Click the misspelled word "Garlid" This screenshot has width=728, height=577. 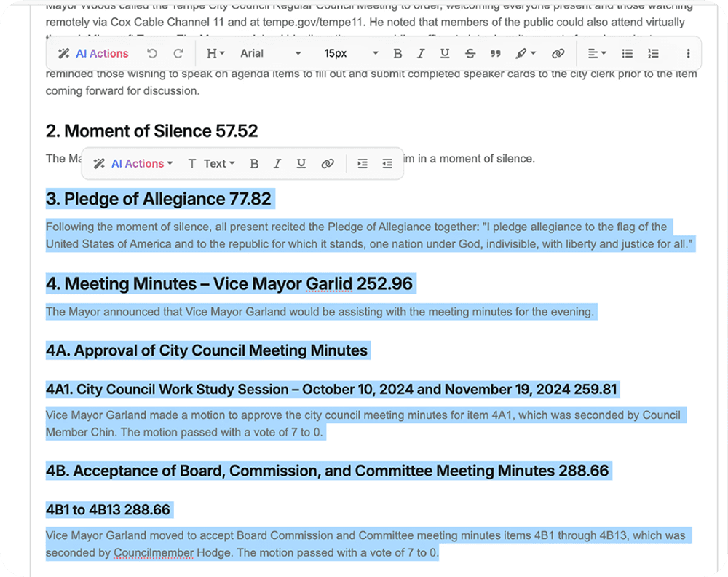[x=329, y=284]
